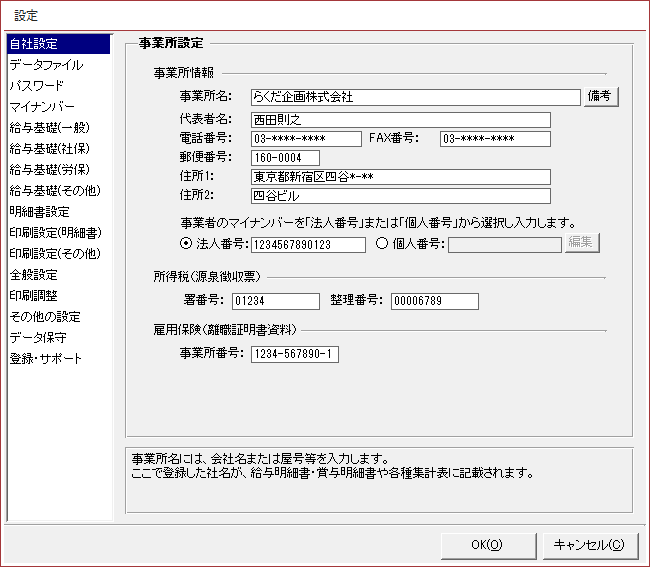Open 明細書設定 category
The image size is (650, 567).
tap(40, 212)
